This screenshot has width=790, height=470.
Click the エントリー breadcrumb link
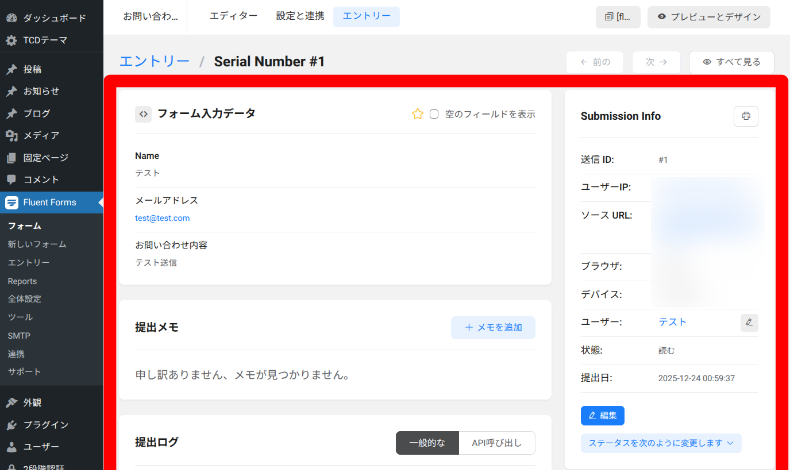[x=154, y=61]
